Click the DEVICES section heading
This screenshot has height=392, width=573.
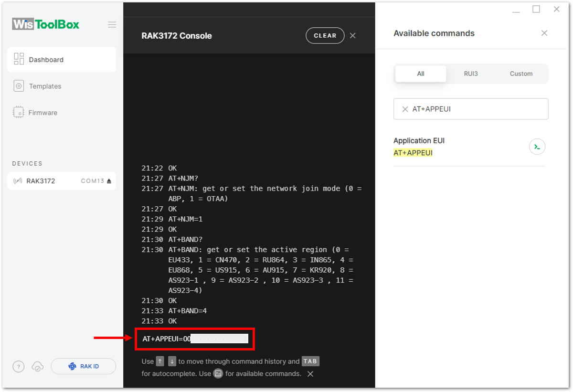point(27,163)
